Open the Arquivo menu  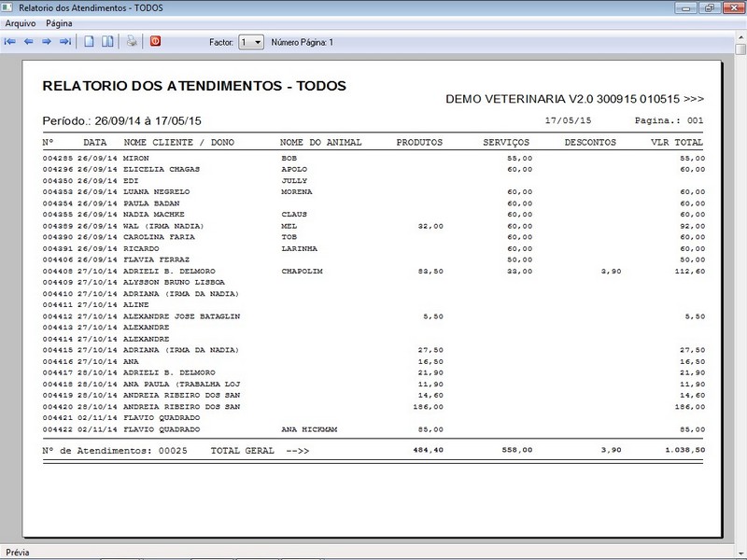(20, 22)
